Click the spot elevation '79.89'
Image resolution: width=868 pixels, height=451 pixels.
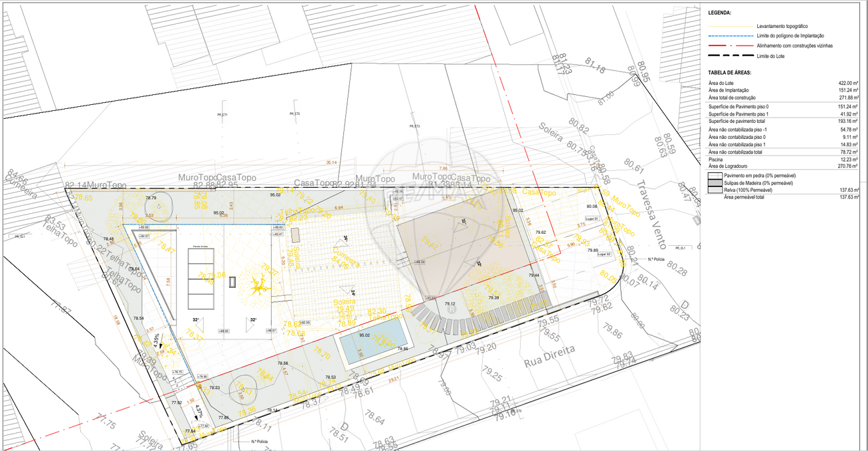593,250
